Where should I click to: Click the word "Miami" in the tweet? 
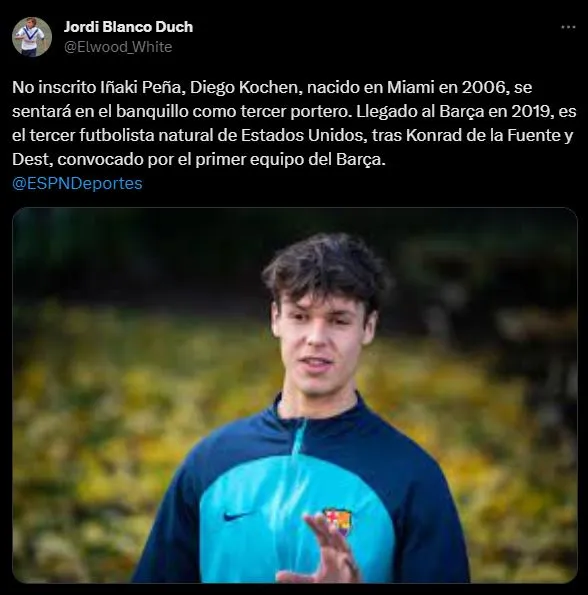click(x=410, y=88)
